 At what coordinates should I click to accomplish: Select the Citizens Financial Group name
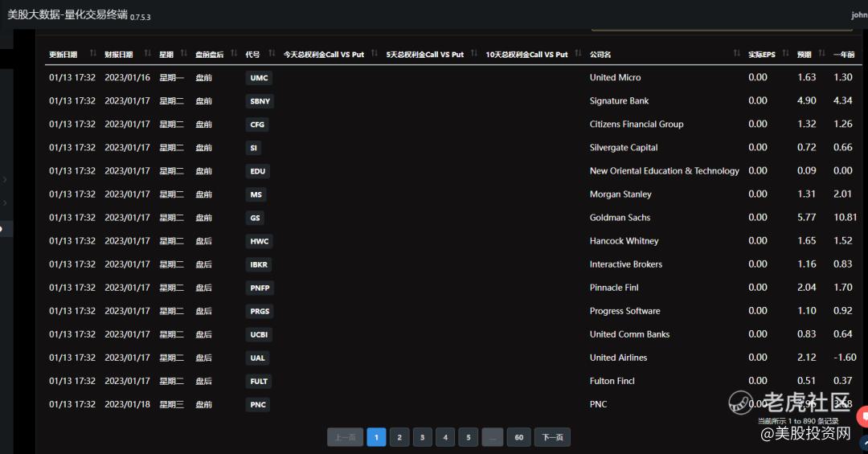tap(637, 124)
